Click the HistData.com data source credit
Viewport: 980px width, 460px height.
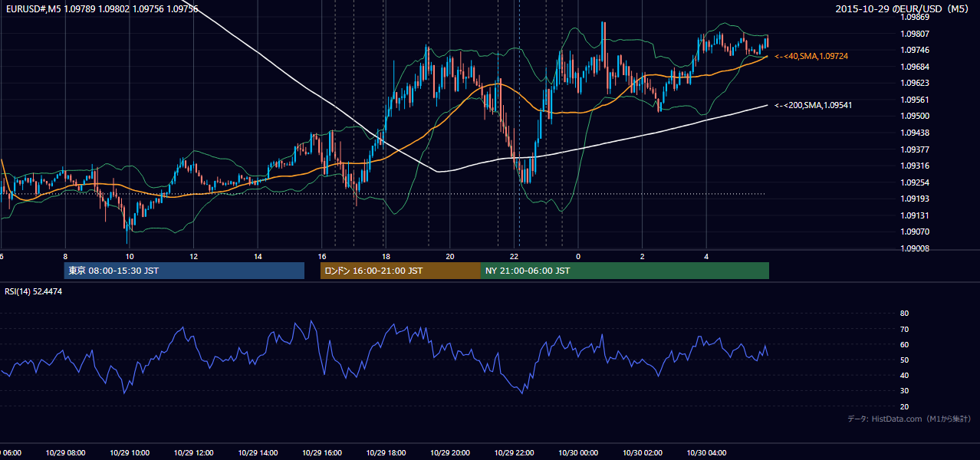tap(909, 419)
